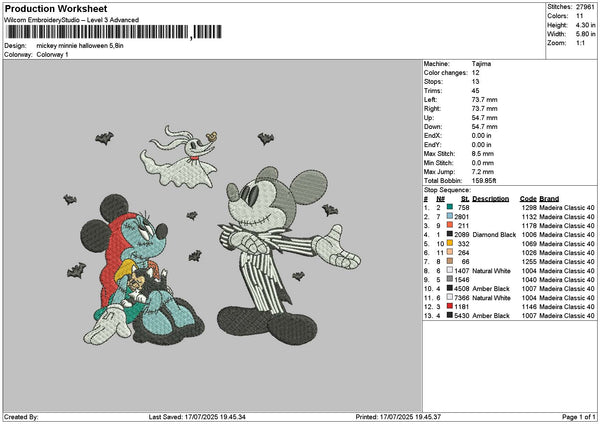Click the "Code" column header
600x424 pixels.
point(528,199)
